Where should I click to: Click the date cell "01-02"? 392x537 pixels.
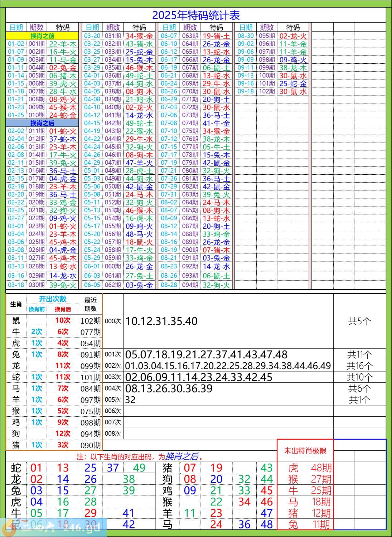(x=16, y=44)
